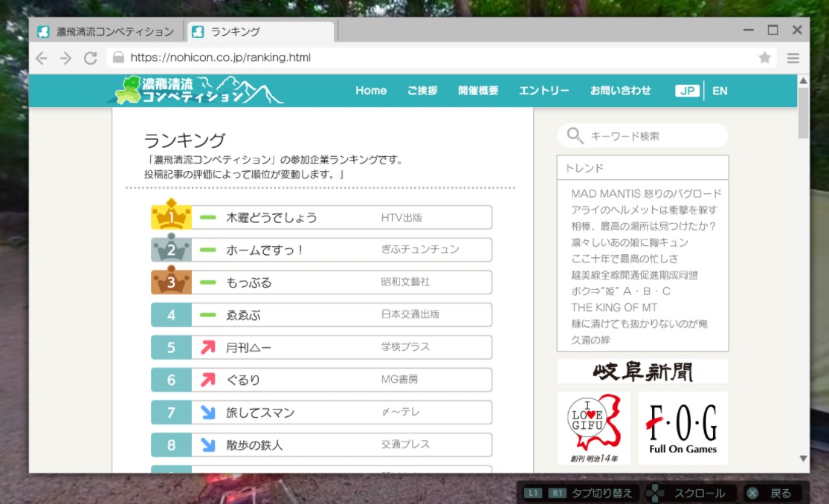Screen dimensions: 829x504
Task: Open the 木曜どうでしょう ranking entry
Action: tap(271, 218)
